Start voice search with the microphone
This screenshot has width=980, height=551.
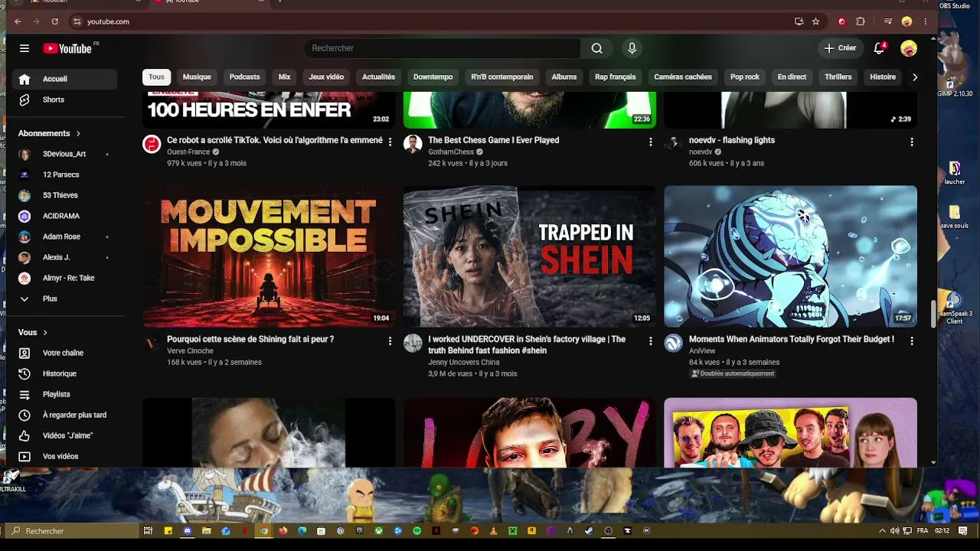pyautogui.click(x=632, y=48)
